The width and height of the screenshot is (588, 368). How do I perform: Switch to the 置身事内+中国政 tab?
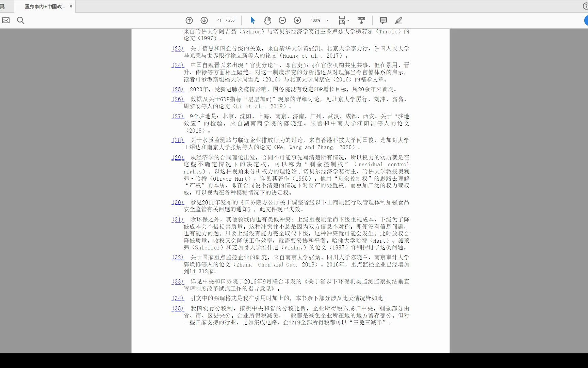click(45, 6)
